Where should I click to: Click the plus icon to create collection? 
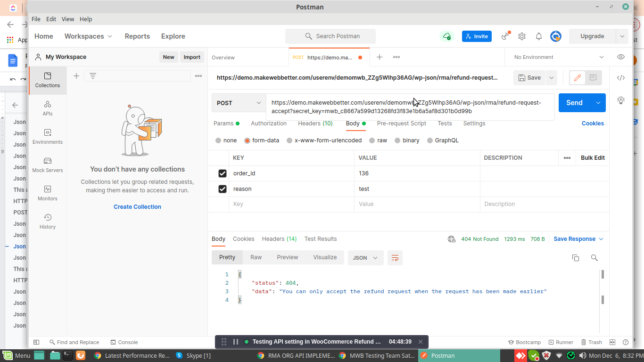click(x=76, y=76)
